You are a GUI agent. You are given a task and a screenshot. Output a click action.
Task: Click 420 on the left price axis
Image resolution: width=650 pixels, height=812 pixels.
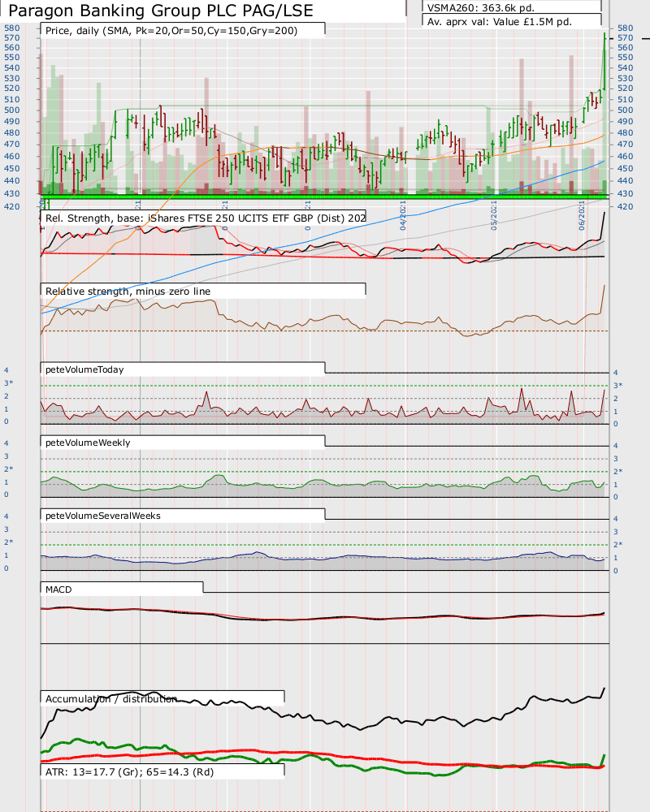12,206
